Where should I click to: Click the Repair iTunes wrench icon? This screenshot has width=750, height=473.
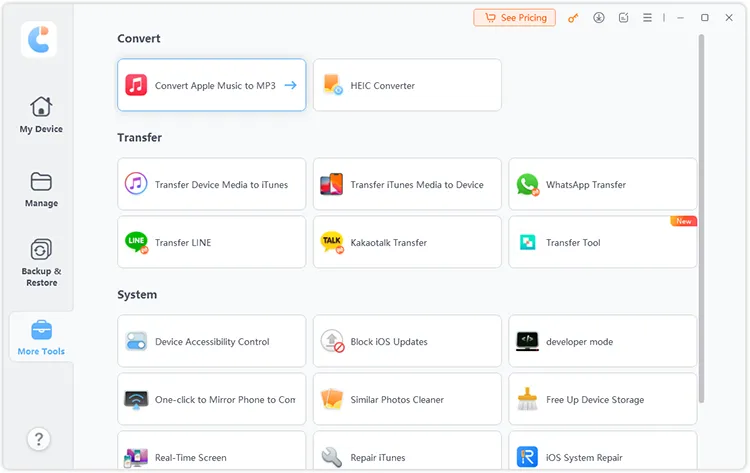(x=331, y=457)
